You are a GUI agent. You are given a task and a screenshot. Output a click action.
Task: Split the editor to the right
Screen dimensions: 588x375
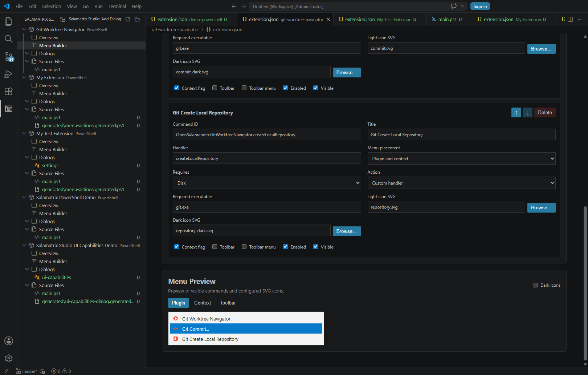tap(570, 19)
